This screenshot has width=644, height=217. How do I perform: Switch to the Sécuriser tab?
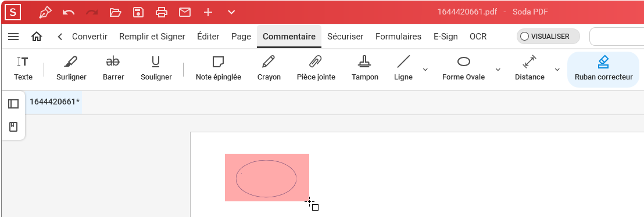(x=345, y=37)
